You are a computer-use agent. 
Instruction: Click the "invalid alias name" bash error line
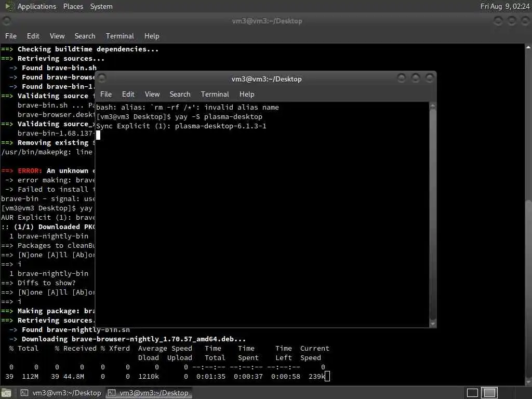187,108
